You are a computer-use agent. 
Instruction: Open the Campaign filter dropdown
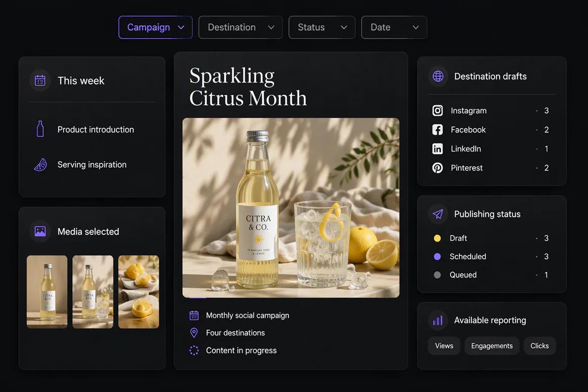point(155,27)
